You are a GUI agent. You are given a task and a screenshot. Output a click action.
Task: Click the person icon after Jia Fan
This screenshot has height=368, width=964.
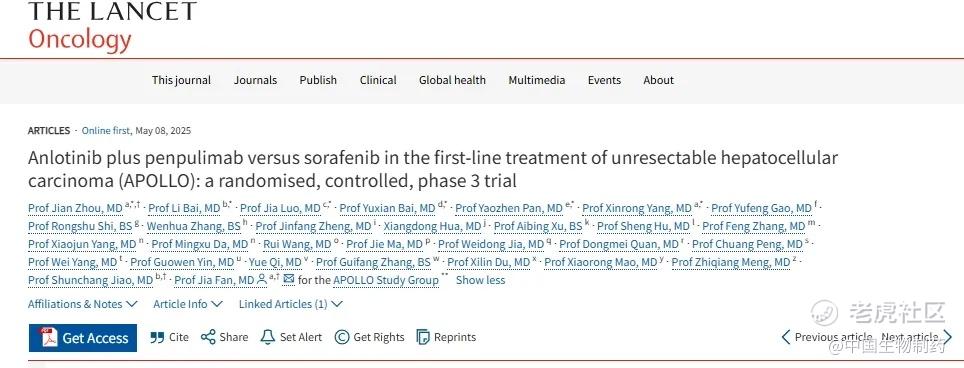click(262, 280)
